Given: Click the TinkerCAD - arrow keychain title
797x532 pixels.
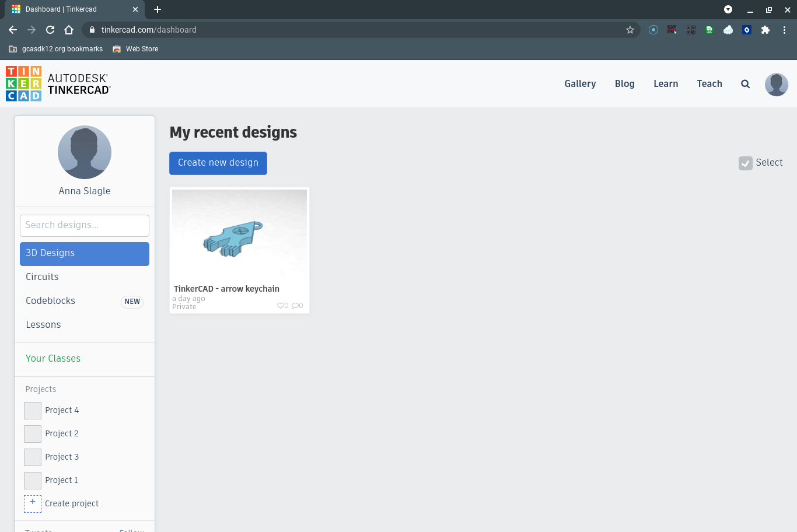Looking at the screenshot, I should click(x=226, y=289).
